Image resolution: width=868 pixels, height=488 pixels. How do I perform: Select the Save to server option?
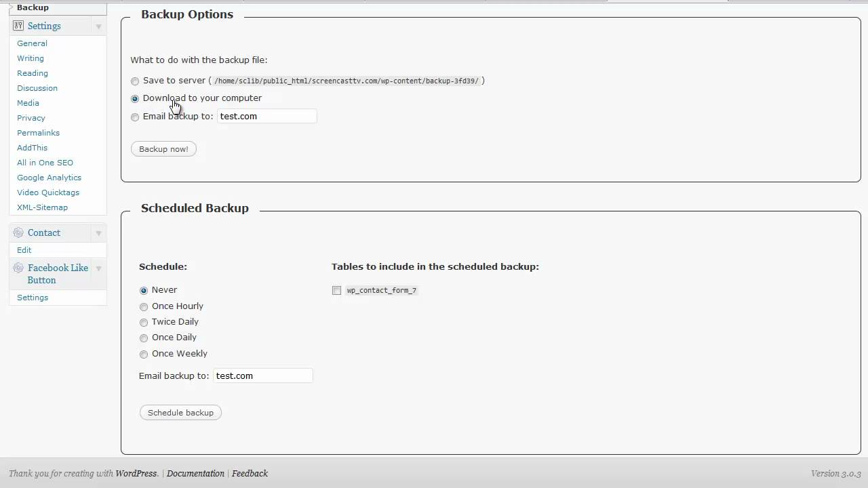coord(135,81)
